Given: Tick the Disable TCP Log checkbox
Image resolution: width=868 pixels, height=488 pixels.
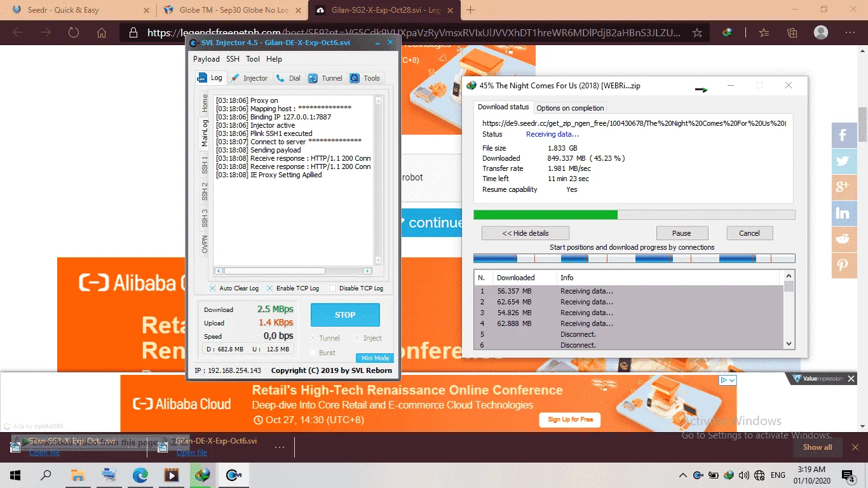Looking at the screenshot, I should click(332, 288).
